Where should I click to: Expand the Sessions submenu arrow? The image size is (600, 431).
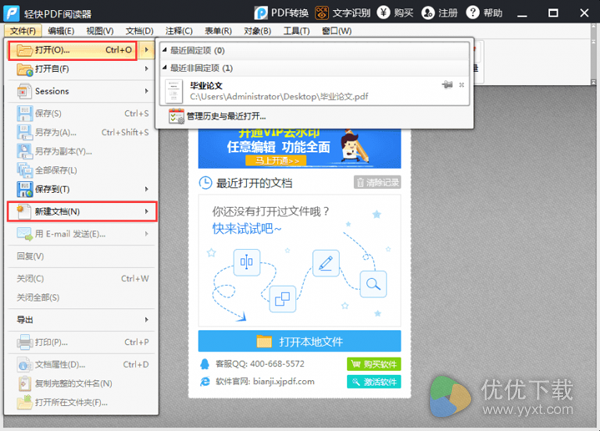click(x=147, y=91)
